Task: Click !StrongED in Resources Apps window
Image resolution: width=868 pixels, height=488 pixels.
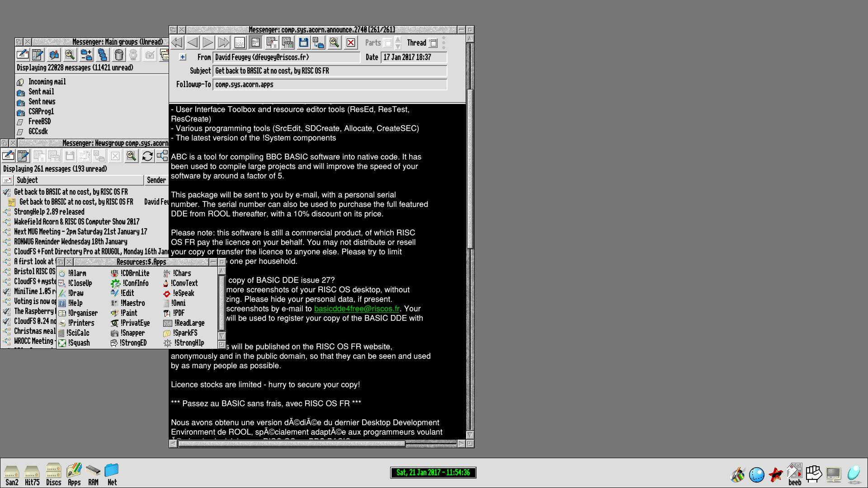Action: coord(129,343)
